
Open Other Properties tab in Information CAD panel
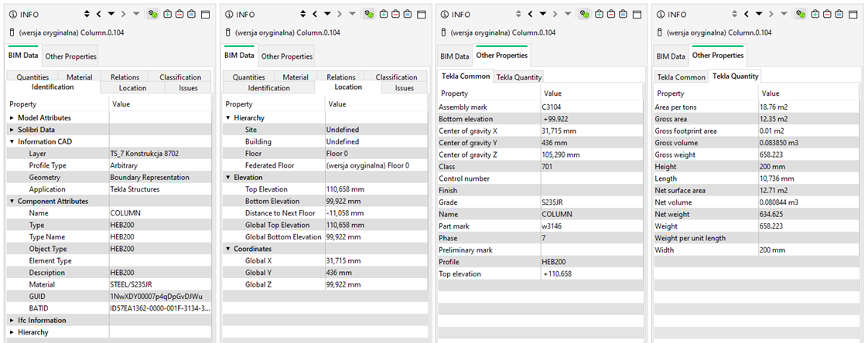point(71,56)
